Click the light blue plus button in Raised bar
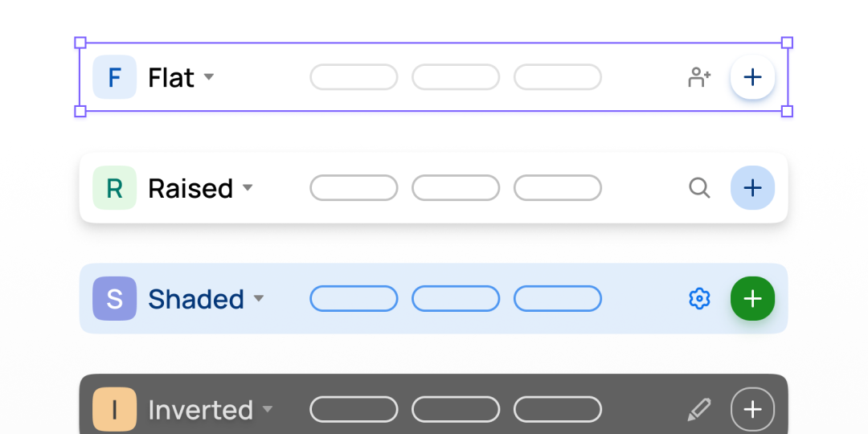Viewport: 868px width, 434px height. [x=752, y=187]
